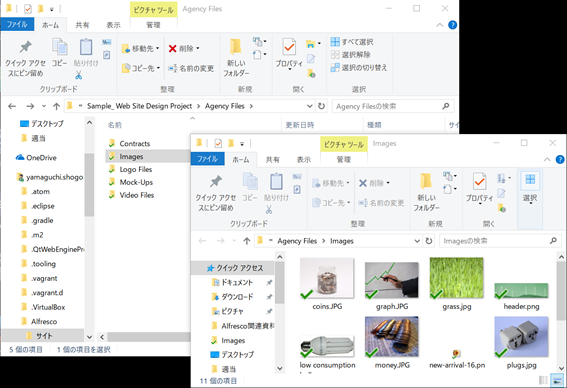This screenshot has width=567, height=388.
Task: Refresh the Images window address bar
Action: tap(429, 241)
